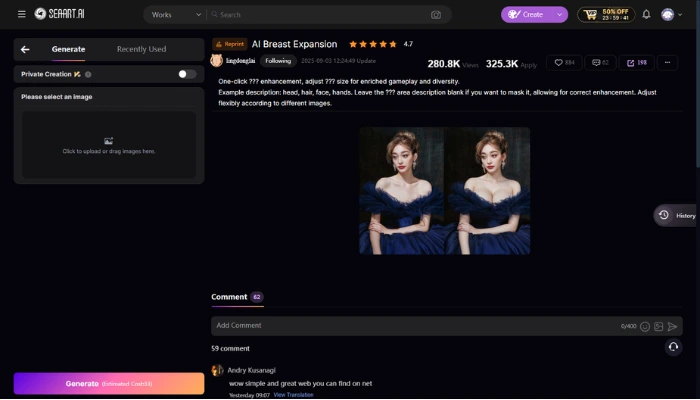Click the back arrow in Generate panel

pos(25,49)
